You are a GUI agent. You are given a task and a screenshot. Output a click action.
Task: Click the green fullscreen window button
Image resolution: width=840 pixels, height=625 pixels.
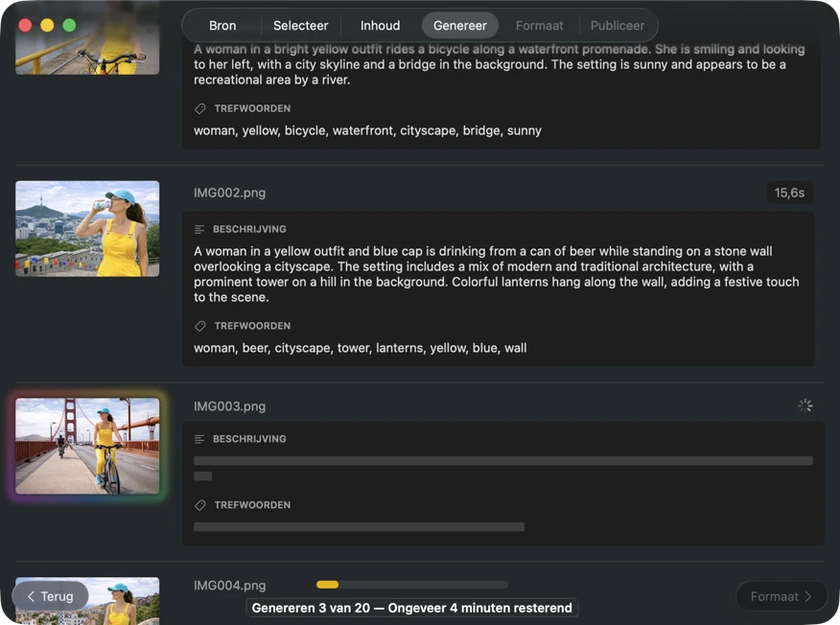69,26
